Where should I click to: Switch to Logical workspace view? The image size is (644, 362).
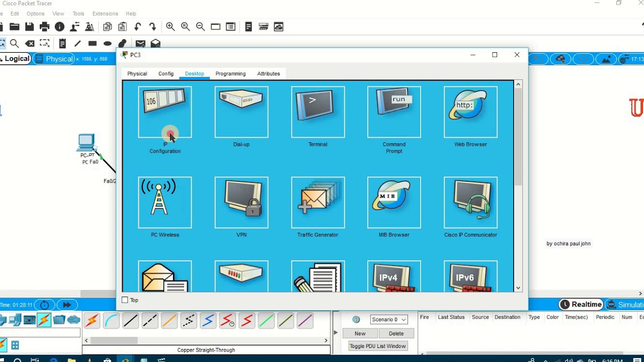tap(16, 59)
